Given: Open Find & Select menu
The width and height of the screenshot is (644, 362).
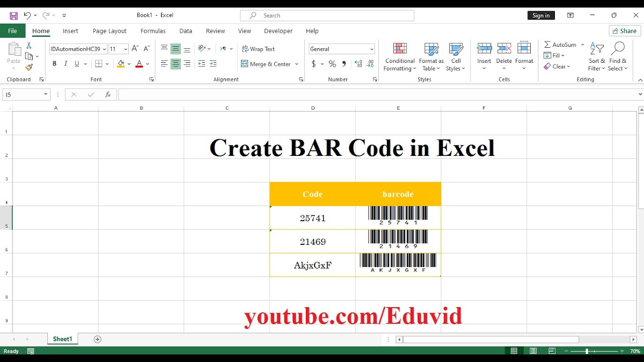Looking at the screenshot, I should pos(618,57).
